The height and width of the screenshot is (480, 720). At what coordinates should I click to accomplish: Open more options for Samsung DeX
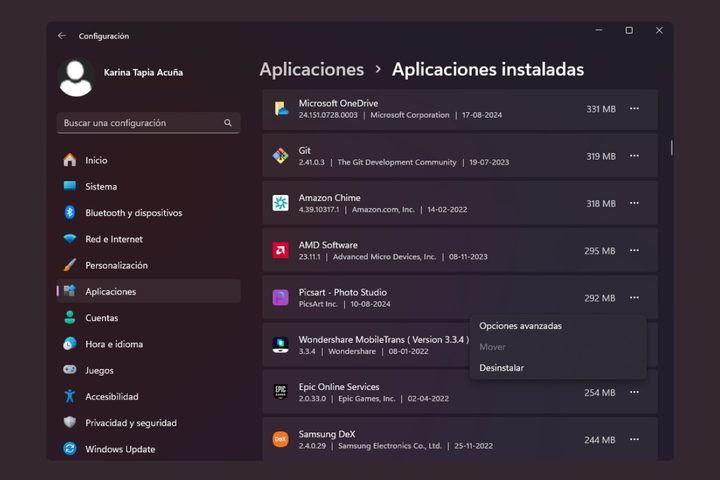pyautogui.click(x=634, y=440)
